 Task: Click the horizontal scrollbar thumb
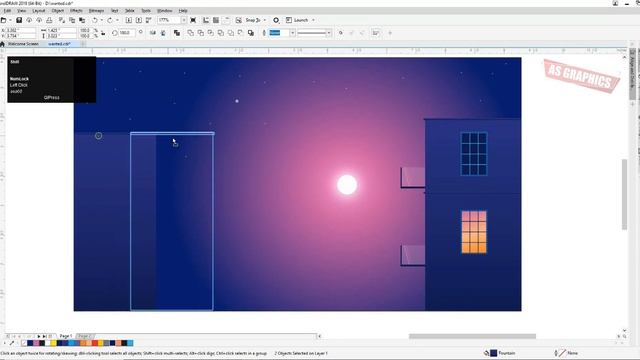(472, 336)
